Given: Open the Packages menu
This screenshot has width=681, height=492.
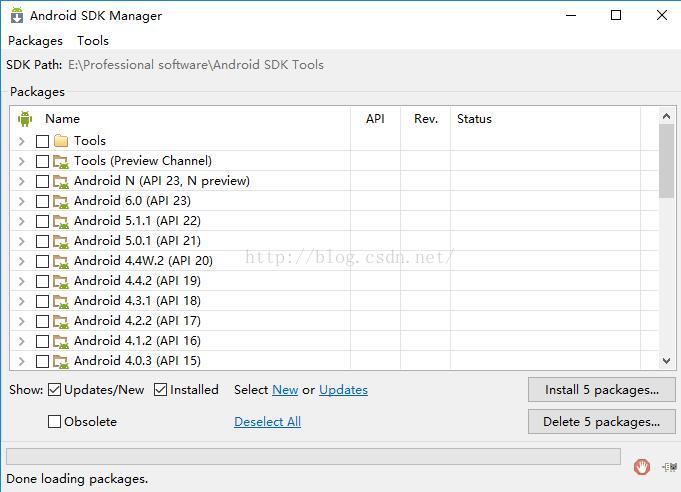Looking at the screenshot, I should point(36,41).
